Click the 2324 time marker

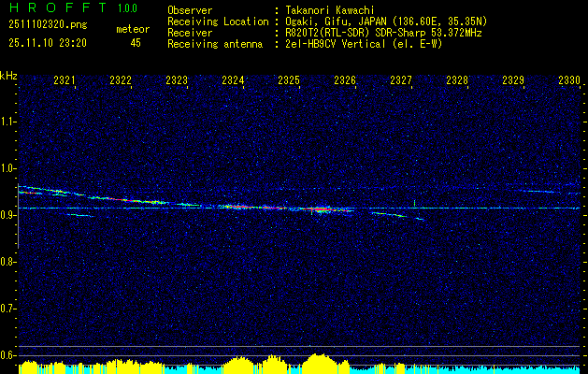click(233, 81)
